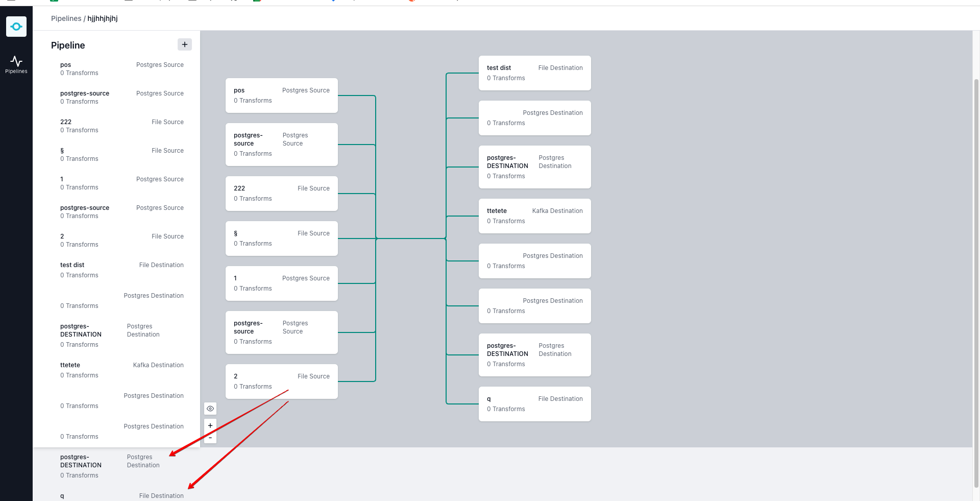Select the 222 File Source card

tap(281, 194)
